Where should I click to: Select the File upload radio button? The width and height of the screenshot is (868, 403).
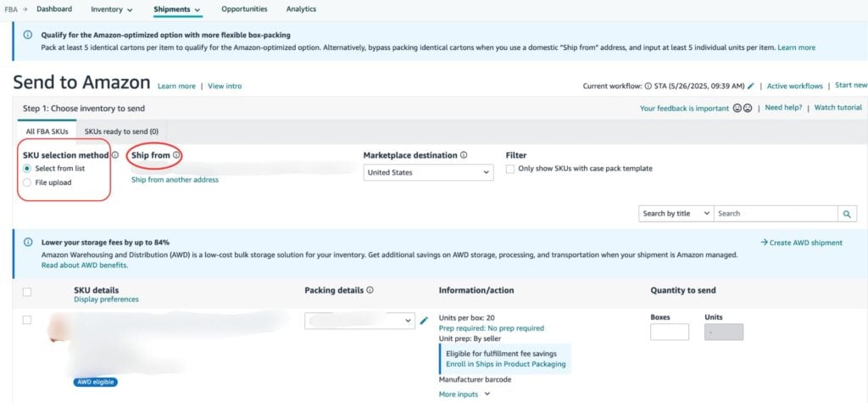28,182
